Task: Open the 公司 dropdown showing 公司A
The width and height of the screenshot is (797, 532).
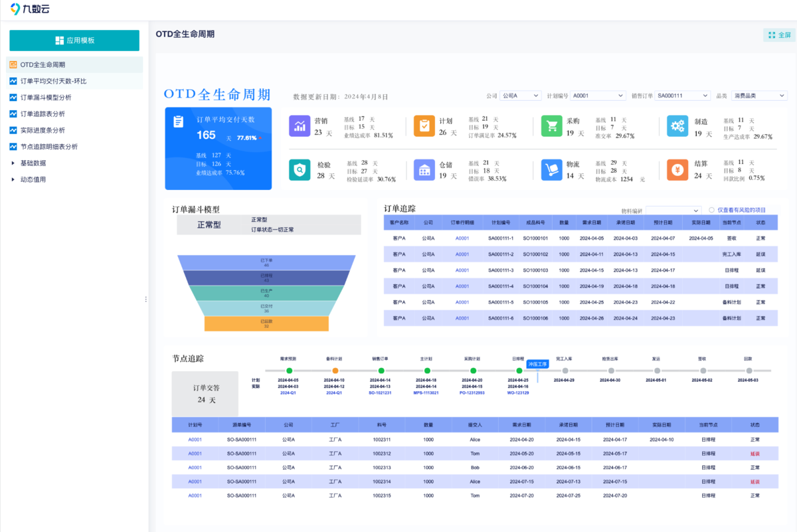Action: tap(520, 96)
